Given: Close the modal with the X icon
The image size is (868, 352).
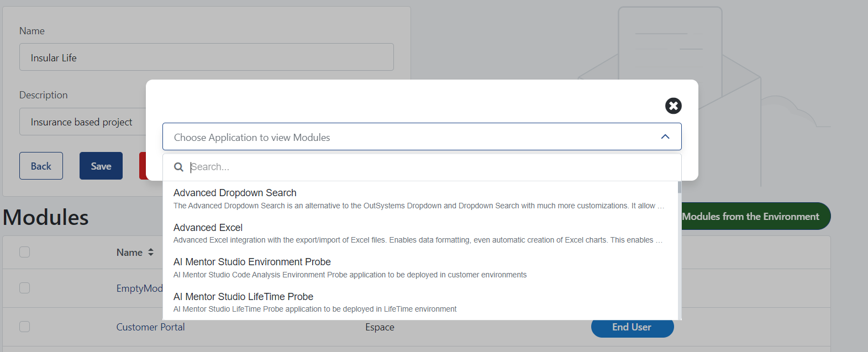Looking at the screenshot, I should [x=673, y=106].
